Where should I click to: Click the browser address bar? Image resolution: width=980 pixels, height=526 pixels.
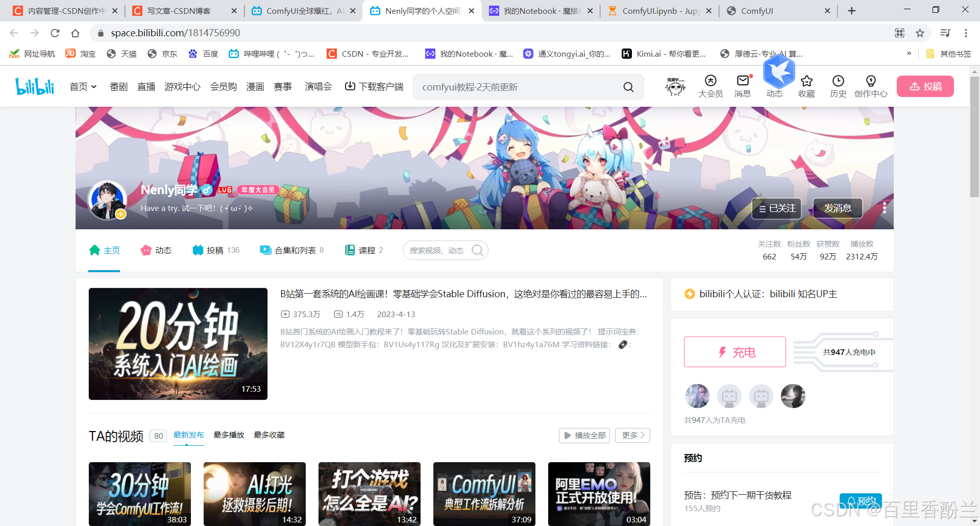tap(490, 33)
